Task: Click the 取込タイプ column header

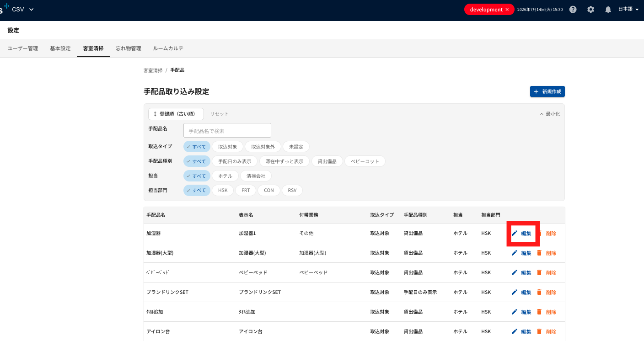Action: [382, 215]
